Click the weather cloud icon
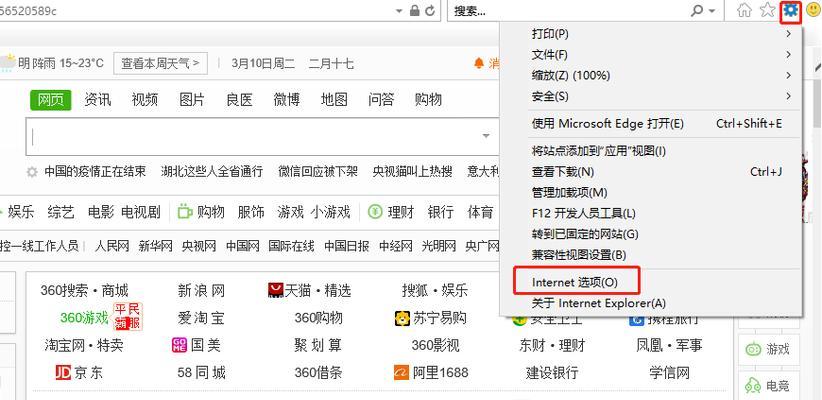The width and height of the screenshot is (822, 400). click(7, 63)
